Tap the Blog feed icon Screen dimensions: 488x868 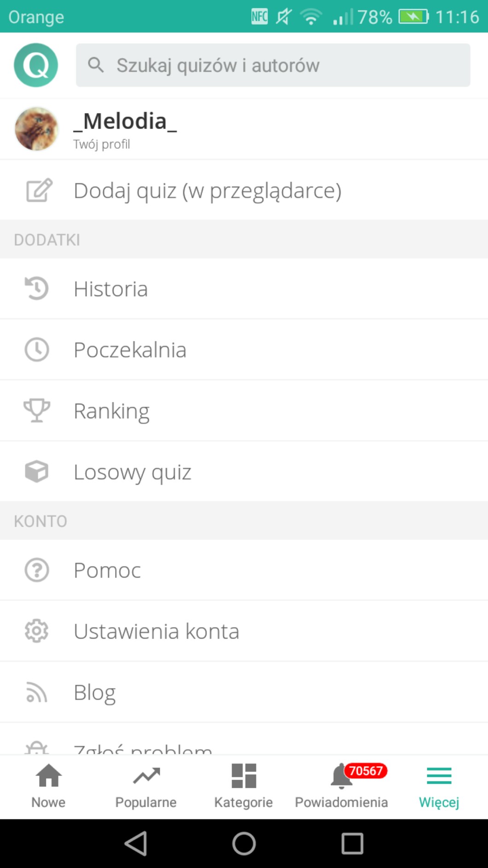tap(36, 692)
